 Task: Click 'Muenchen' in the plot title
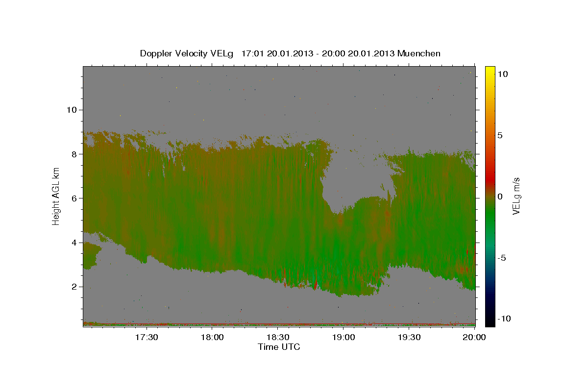419,53
